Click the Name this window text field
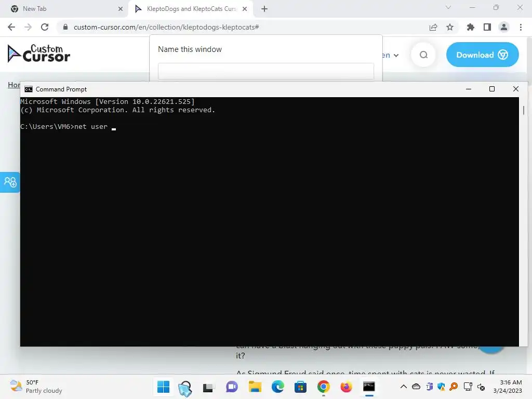The image size is (532, 399). tap(266, 71)
